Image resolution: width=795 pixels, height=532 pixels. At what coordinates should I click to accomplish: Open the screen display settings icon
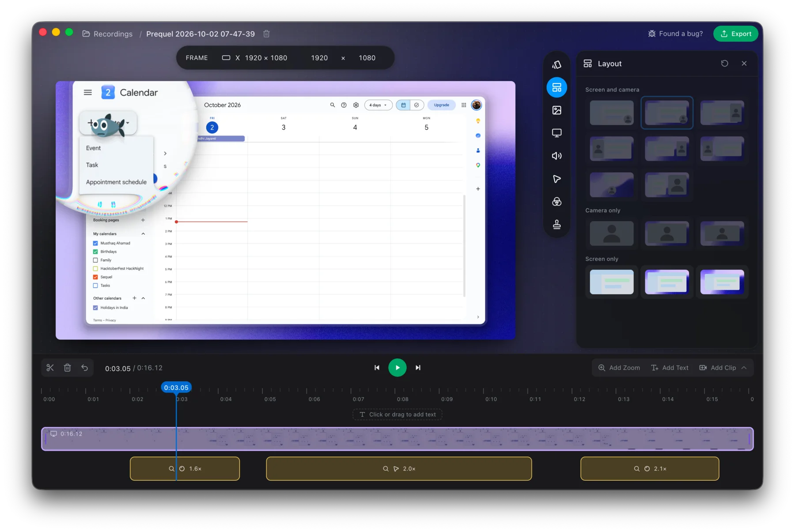click(x=556, y=133)
